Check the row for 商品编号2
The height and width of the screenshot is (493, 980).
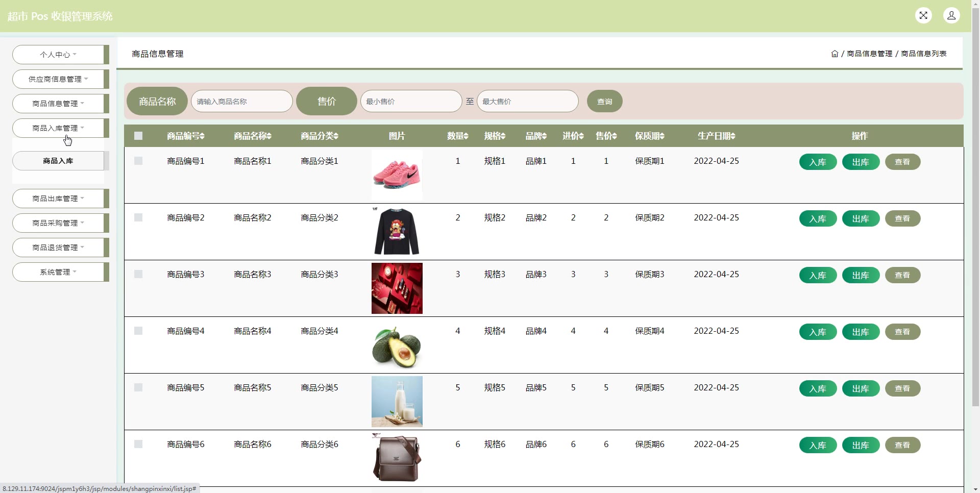pyautogui.click(x=138, y=217)
